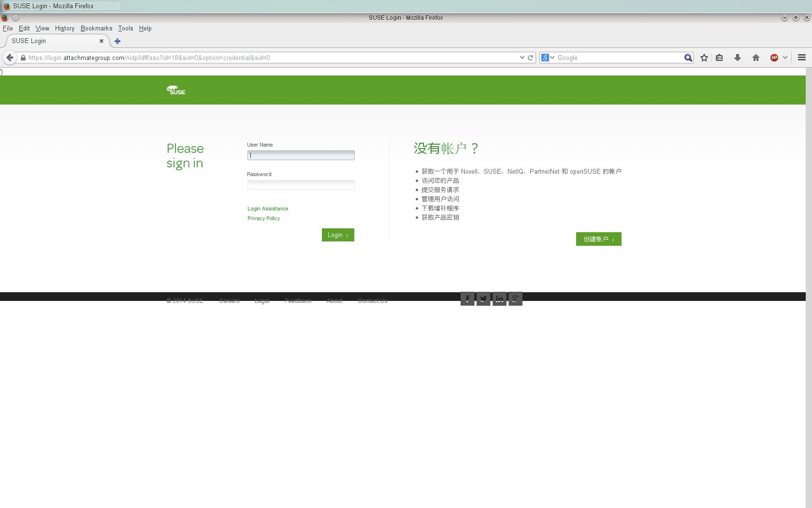Click the 'Please sign in' heading
812x508 pixels.
pos(185,156)
